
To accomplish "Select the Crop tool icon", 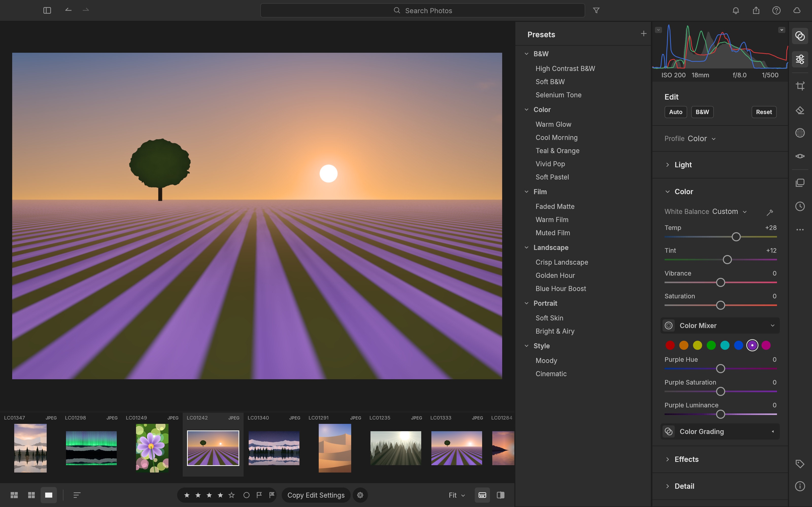I will 800,86.
